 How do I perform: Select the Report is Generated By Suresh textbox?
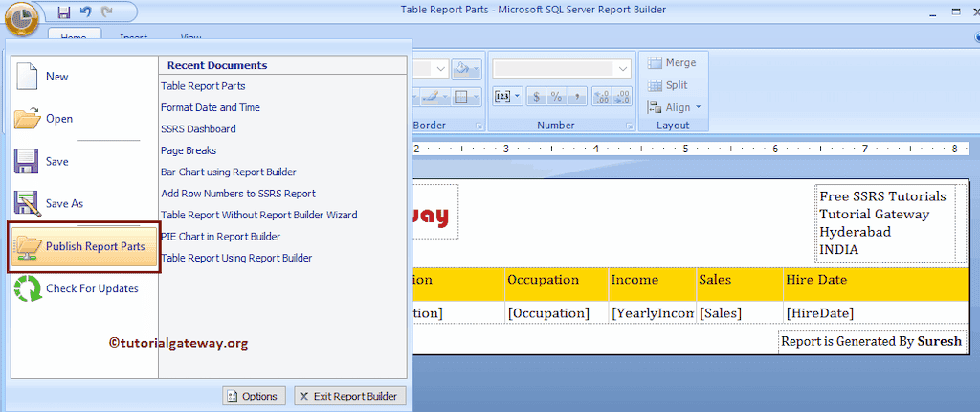click(x=871, y=342)
